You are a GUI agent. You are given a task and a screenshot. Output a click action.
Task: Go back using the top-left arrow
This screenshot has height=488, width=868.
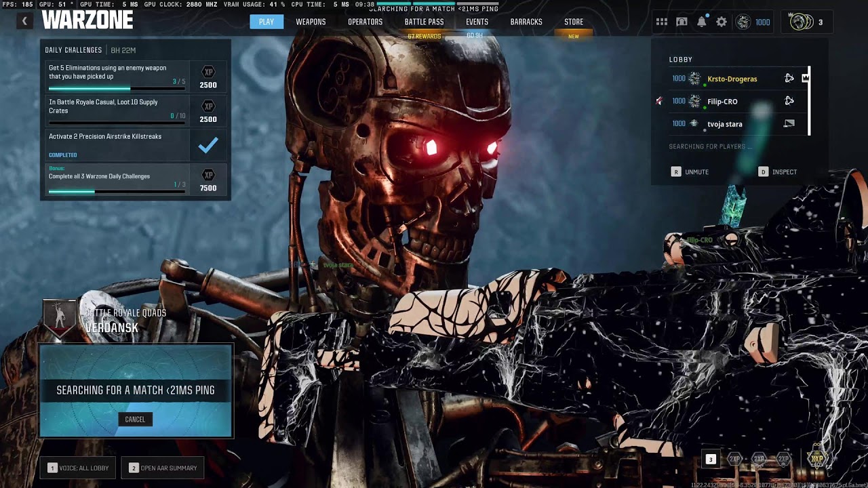point(24,21)
